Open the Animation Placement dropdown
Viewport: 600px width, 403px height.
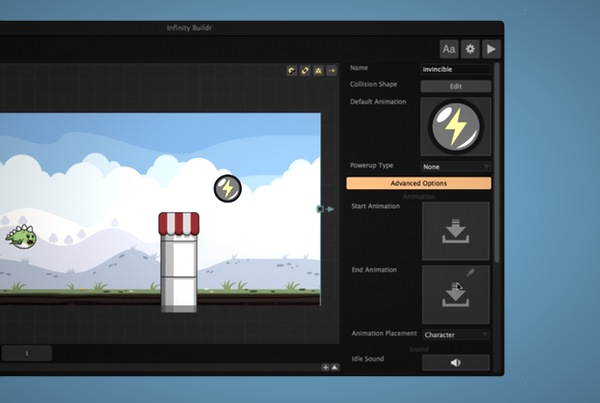click(456, 335)
